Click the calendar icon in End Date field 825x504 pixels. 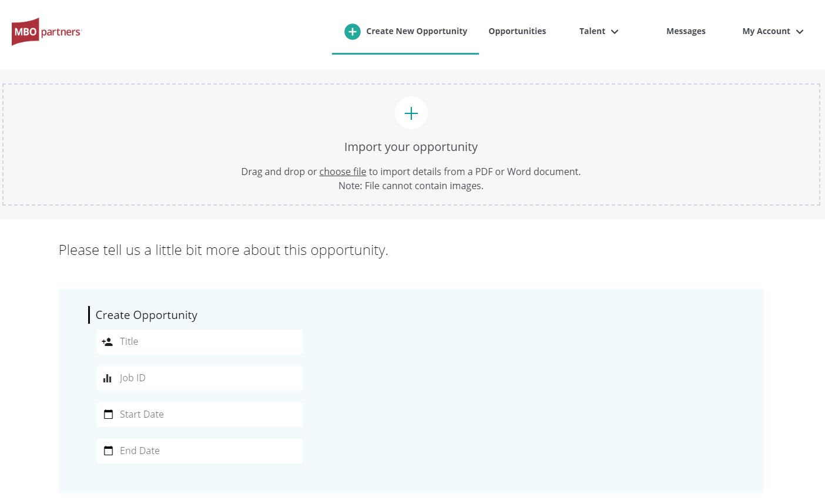[x=108, y=451]
